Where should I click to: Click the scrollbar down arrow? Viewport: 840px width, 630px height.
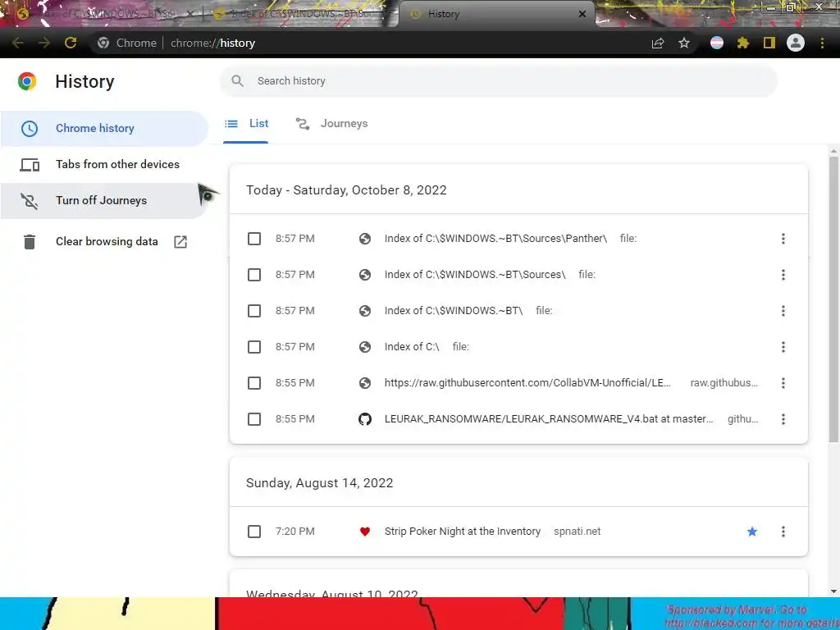click(x=833, y=591)
